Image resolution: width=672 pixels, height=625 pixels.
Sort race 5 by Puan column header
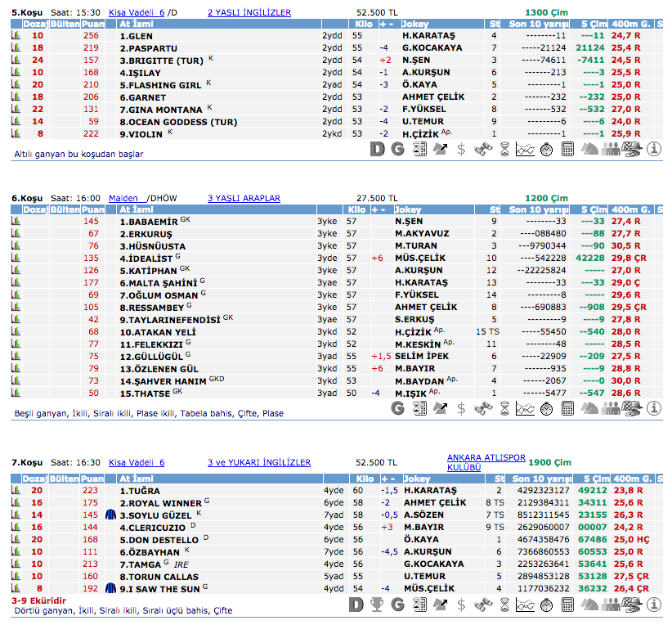point(92,25)
